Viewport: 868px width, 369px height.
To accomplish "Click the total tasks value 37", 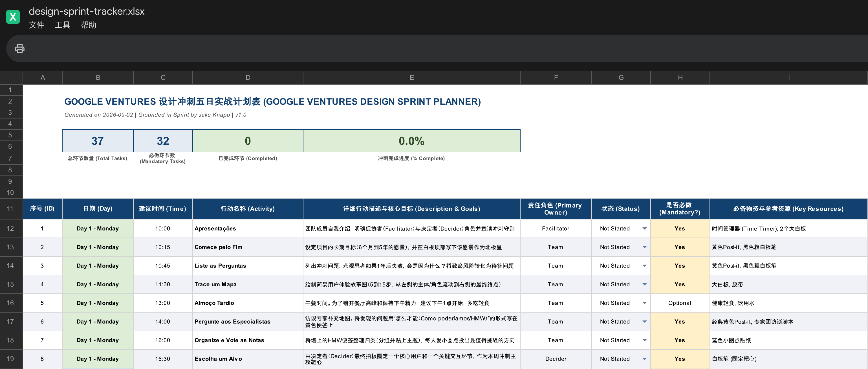I will 98,141.
